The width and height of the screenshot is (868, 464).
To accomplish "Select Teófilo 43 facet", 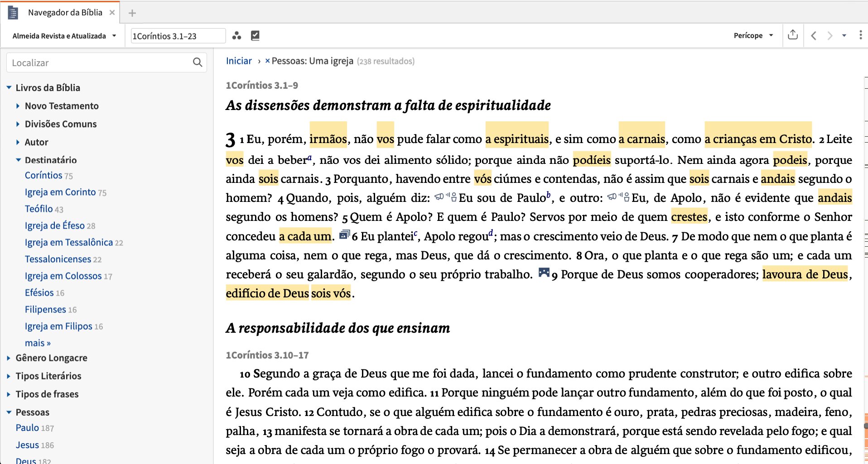I will click(44, 209).
